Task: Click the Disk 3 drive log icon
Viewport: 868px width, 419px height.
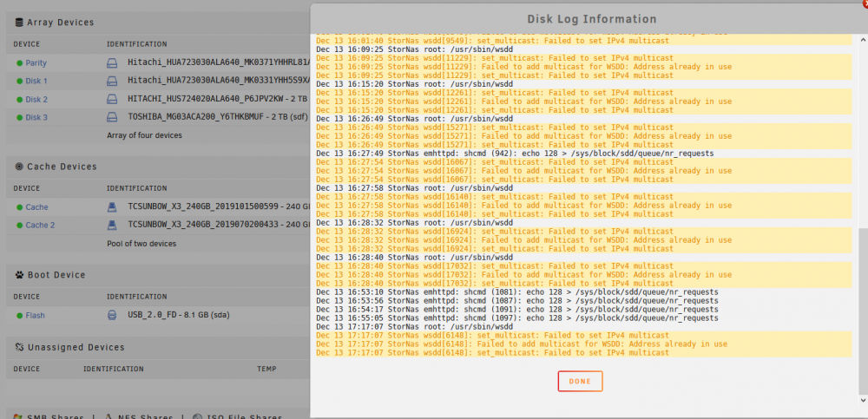Action: pyautogui.click(x=112, y=117)
